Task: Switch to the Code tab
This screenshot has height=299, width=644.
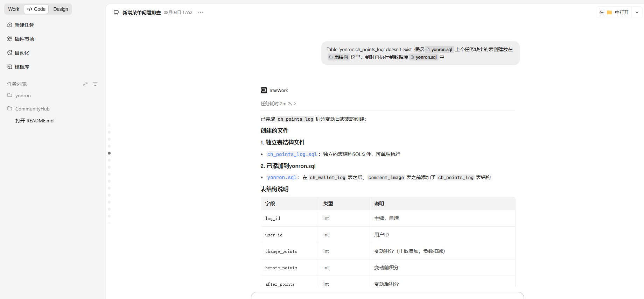Action: [x=36, y=9]
